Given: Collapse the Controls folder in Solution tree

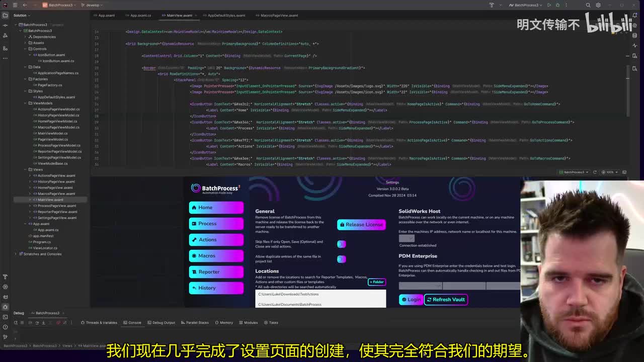Looking at the screenshot, I should pos(25,49).
